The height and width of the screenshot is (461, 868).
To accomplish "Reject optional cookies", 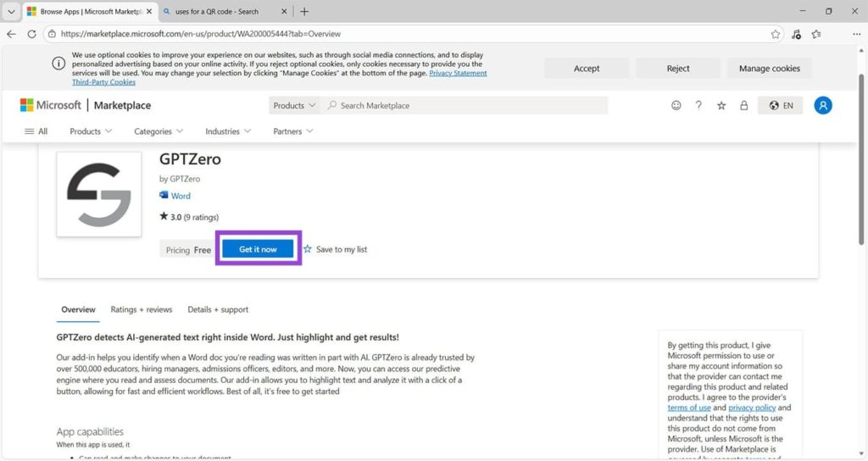I will point(677,69).
